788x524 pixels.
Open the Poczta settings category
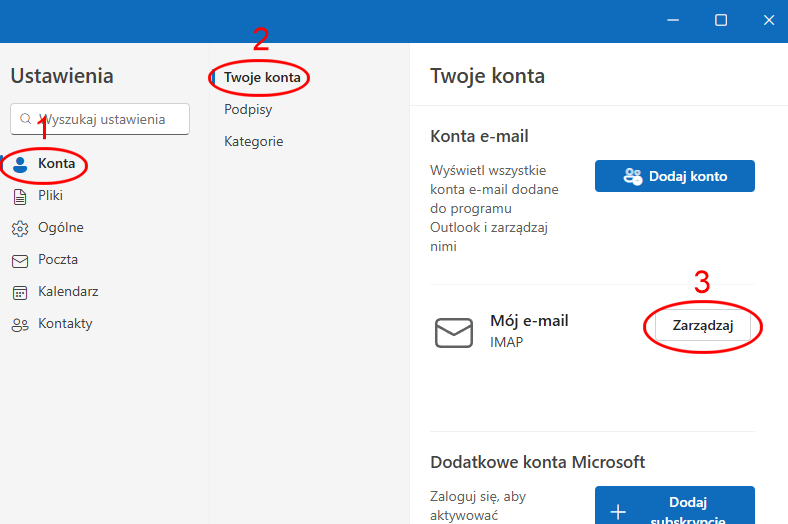[x=45, y=260]
